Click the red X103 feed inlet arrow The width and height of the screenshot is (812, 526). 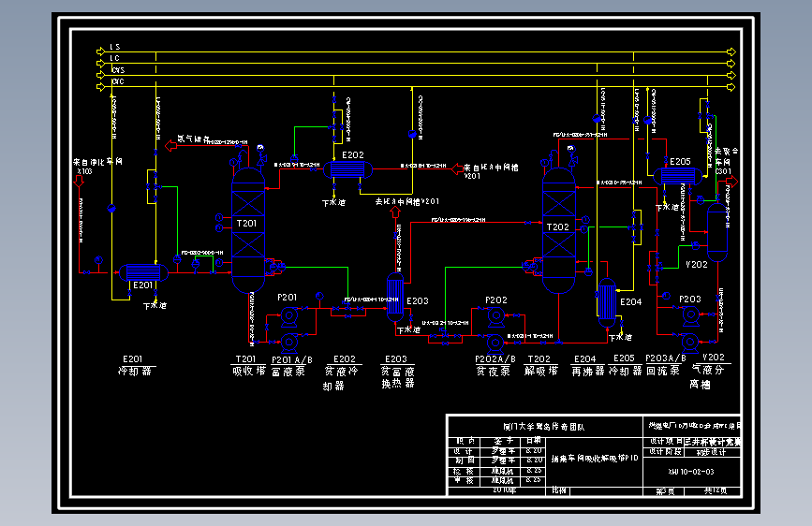[79, 181]
